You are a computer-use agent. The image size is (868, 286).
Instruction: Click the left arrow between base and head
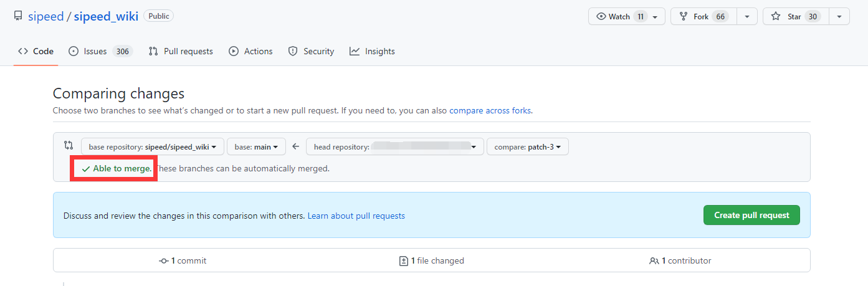pyautogui.click(x=296, y=147)
